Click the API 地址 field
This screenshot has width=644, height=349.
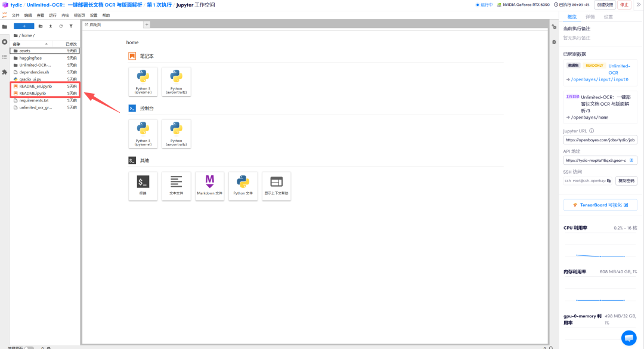tap(600, 160)
